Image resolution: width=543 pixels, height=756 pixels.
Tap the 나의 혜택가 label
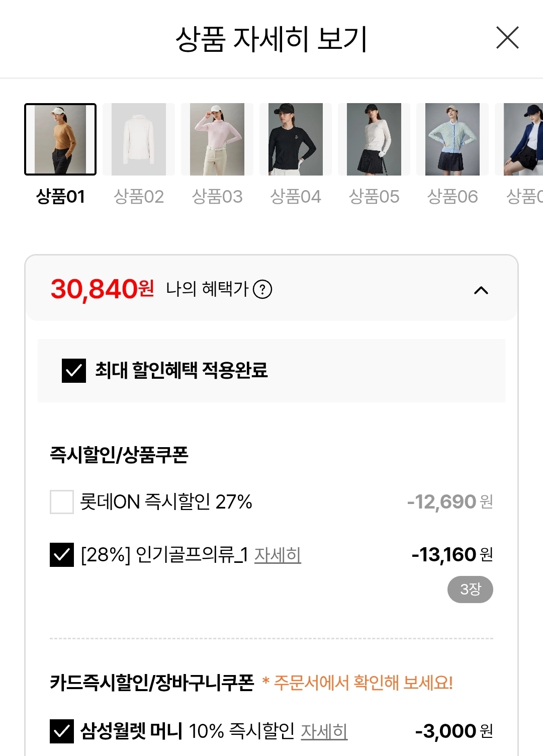[207, 289]
